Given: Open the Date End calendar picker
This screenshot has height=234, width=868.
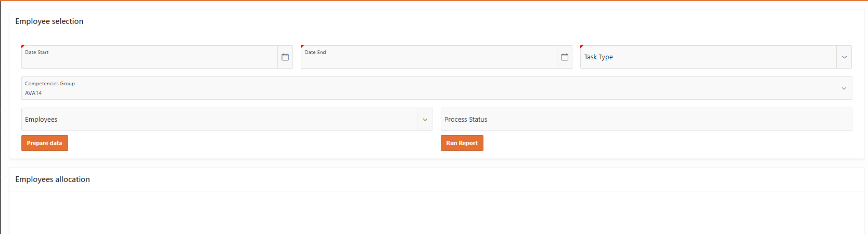Looking at the screenshot, I should click(x=565, y=57).
